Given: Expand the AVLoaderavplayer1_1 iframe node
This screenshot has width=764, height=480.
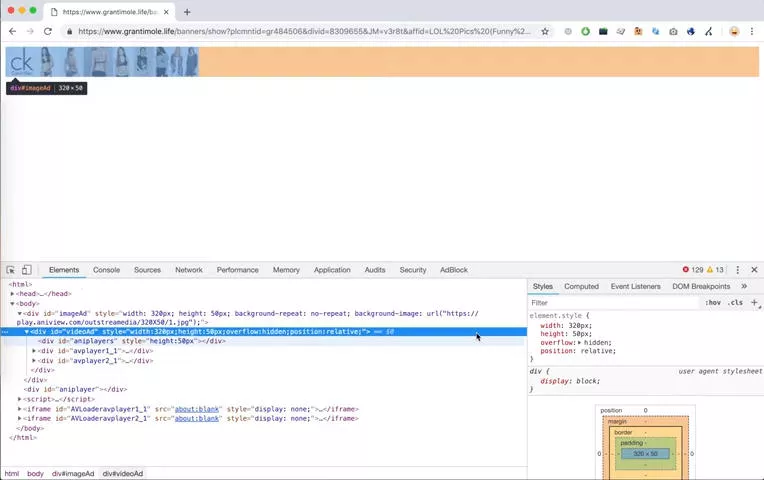Looking at the screenshot, I should pyautogui.click(x=19, y=409).
